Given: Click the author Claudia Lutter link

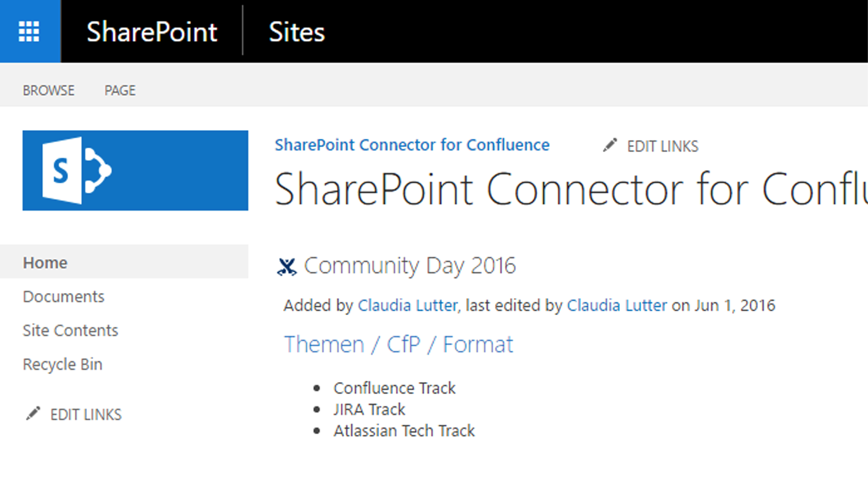Looking at the screenshot, I should pos(407,305).
